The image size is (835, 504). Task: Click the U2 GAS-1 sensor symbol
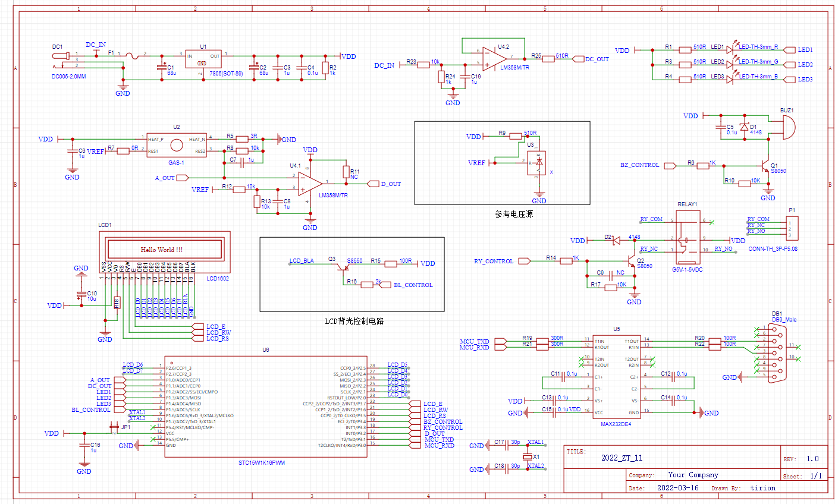click(177, 146)
